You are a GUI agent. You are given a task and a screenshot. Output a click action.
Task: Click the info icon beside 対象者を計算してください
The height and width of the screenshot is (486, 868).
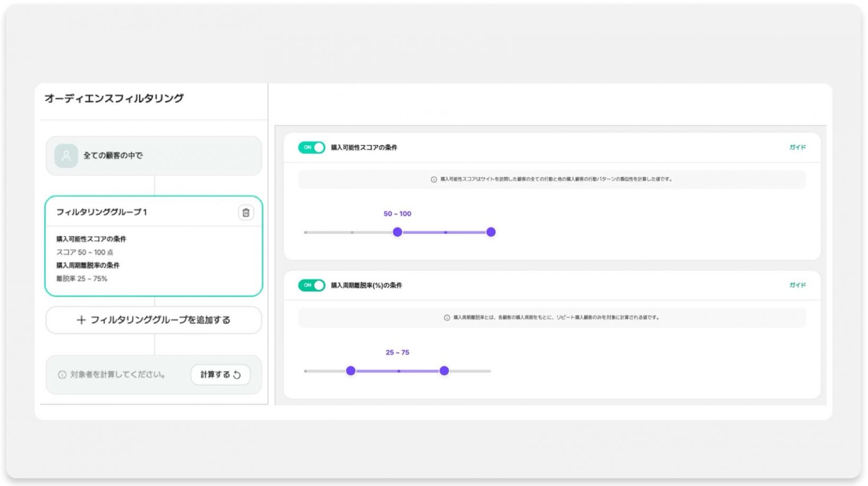[62, 374]
